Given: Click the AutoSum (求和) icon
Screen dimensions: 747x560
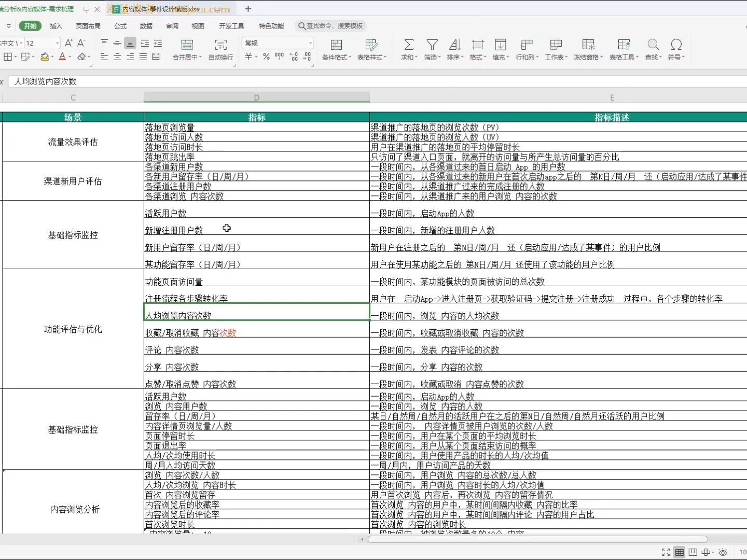Looking at the screenshot, I should (x=409, y=45).
